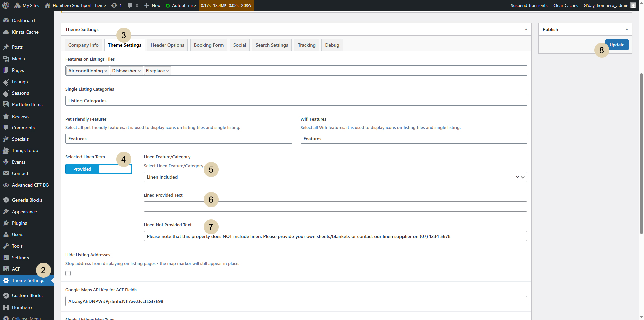This screenshot has width=644, height=320.
Task: Click the comments bubble icon in admin bar
Action: 130,5
